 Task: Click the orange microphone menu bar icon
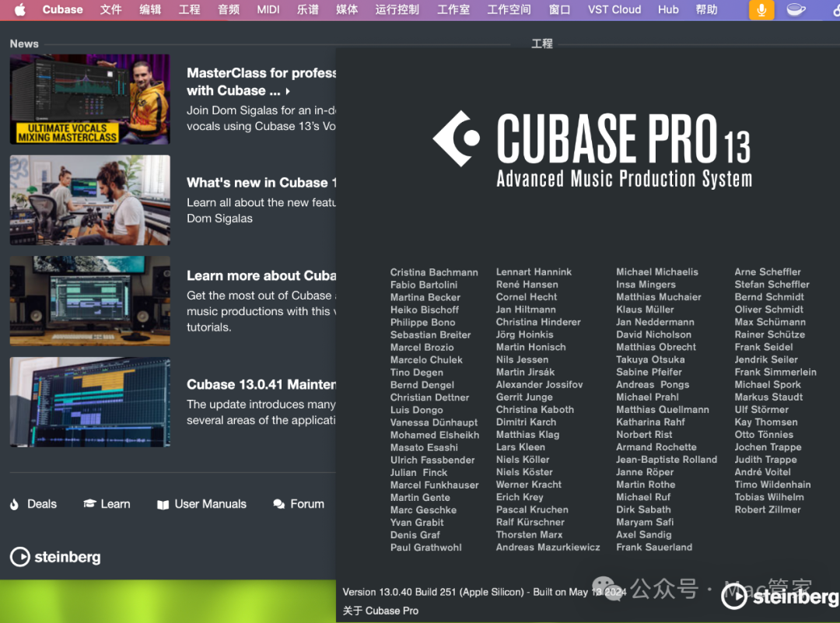(x=761, y=9)
